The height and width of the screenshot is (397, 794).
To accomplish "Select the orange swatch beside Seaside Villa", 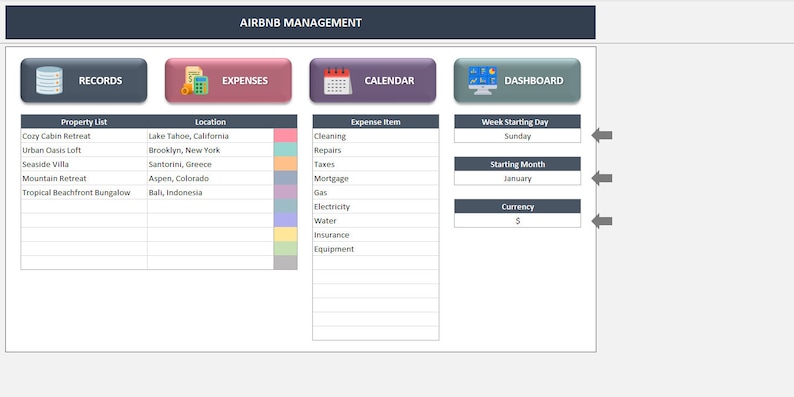I will [285, 164].
